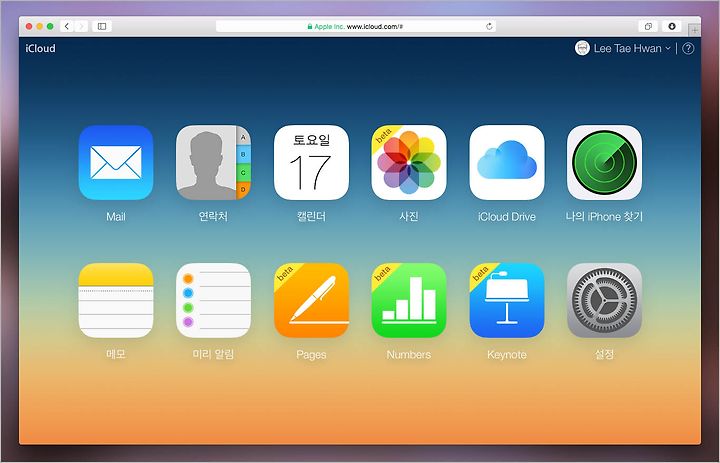The width and height of the screenshot is (720, 463).
Task: Launch the Keynote beta icon
Action: (507, 300)
